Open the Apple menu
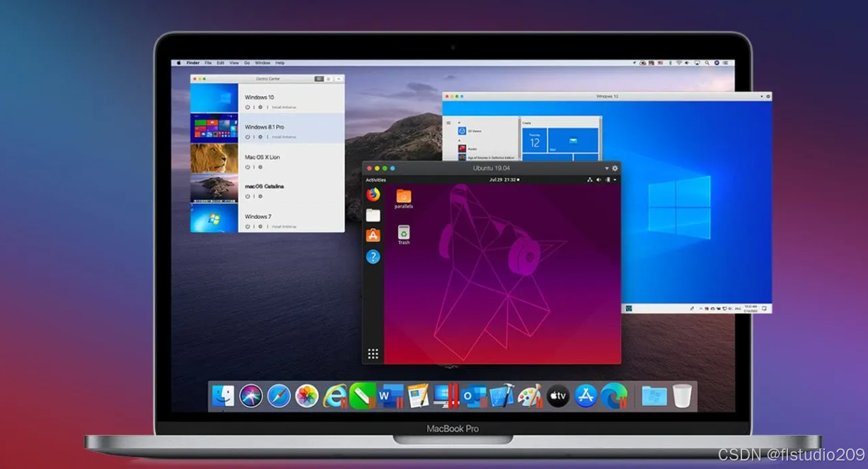Screen dimensions: 868x469 (179, 63)
